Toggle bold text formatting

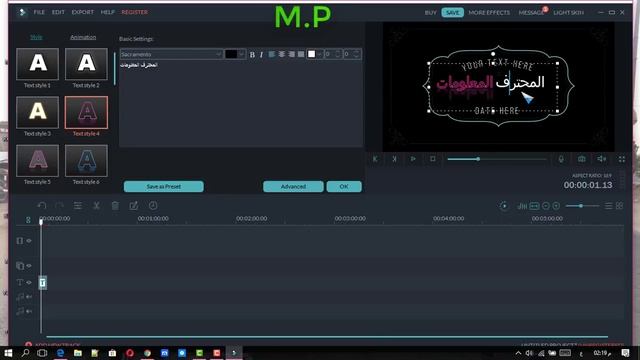(x=252, y=54)
